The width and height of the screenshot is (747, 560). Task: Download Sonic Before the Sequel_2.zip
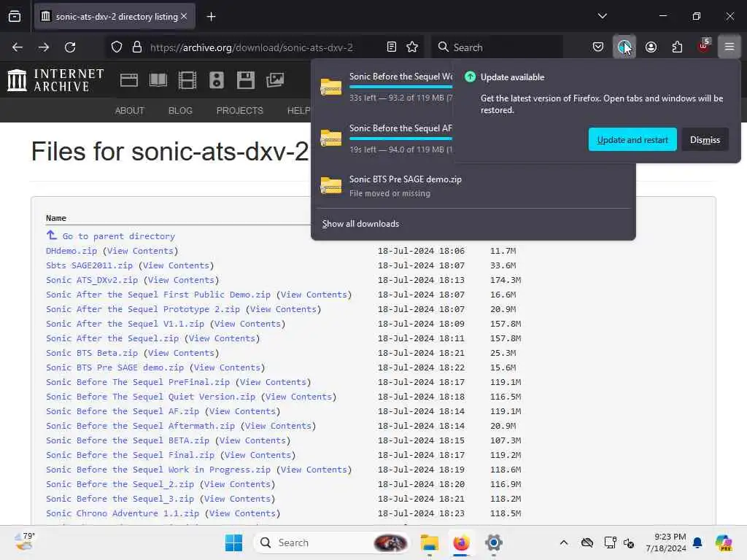[120, 484]
